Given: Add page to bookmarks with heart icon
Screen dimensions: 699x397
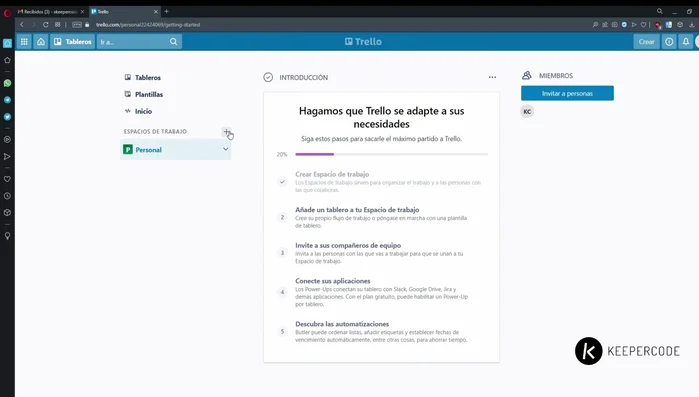Looking at the screenshot, I should [x=643, y=25].
